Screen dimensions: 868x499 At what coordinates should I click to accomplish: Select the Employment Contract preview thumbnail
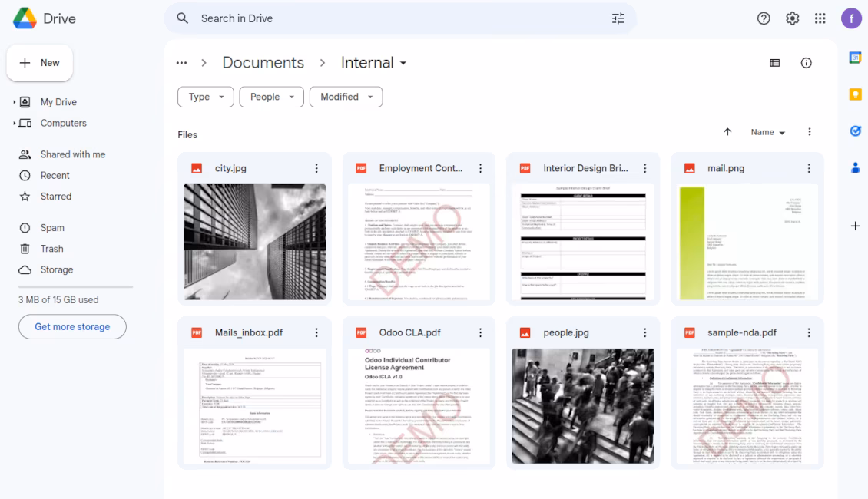tap(419, 242)
